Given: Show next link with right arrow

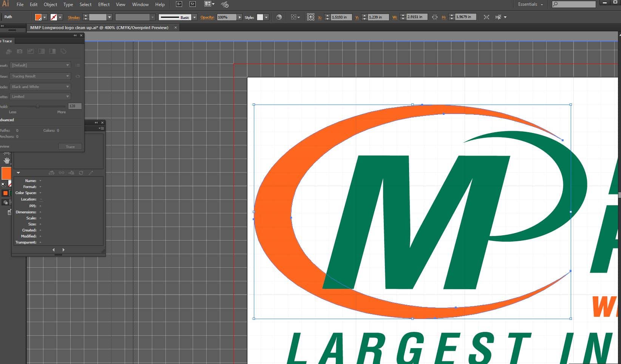Looking at the screenshot, I should click(63, 250).
